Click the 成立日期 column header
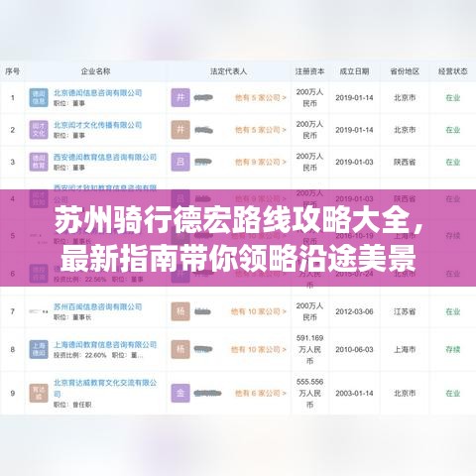Screen dimensions: 476x476 point(354,71)
